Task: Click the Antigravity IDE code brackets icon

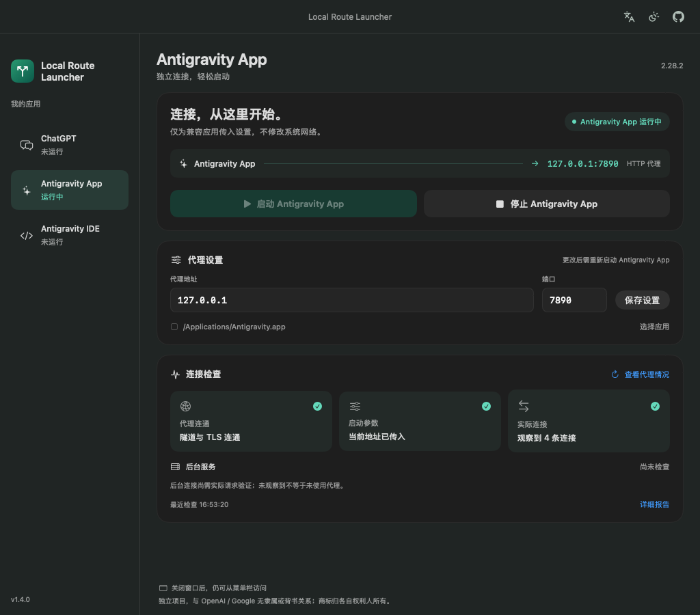Action: 27,236
